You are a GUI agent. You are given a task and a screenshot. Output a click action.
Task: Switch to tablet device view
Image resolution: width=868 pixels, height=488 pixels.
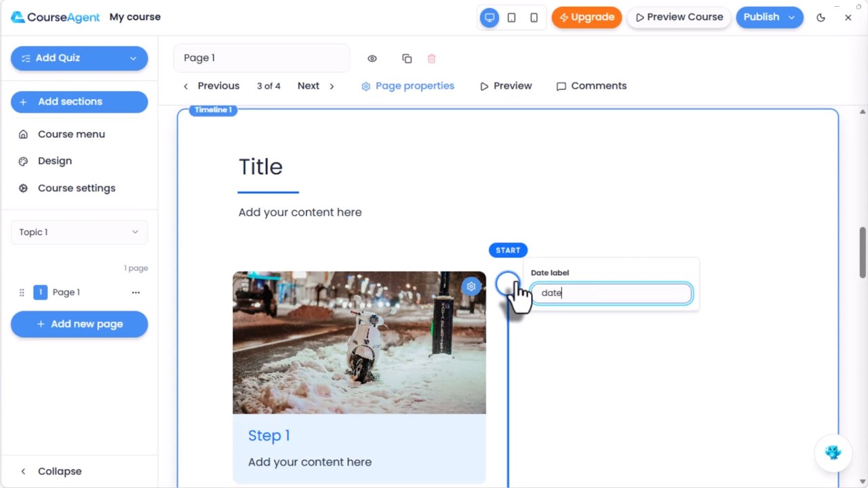512,18
